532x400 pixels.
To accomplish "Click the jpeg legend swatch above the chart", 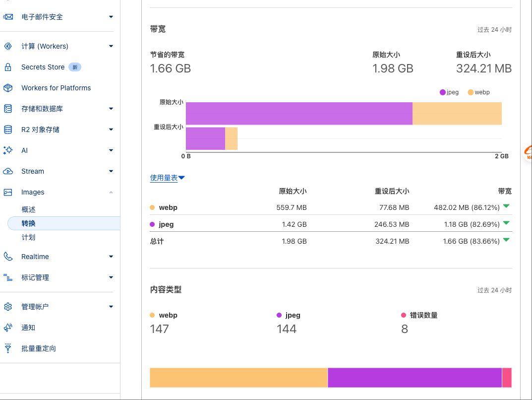I will (442, 92).
